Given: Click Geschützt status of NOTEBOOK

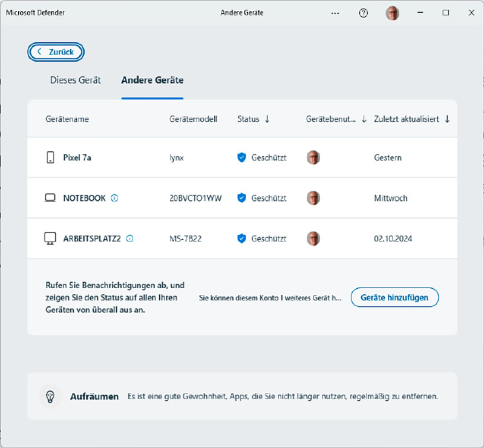Looking at the screenshot, I should pos(269,198).
